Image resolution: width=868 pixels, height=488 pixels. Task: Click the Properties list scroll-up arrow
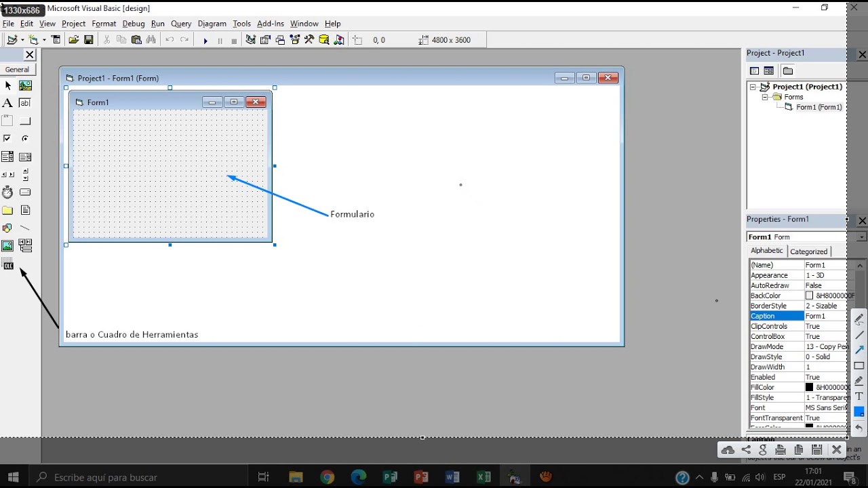861,265
